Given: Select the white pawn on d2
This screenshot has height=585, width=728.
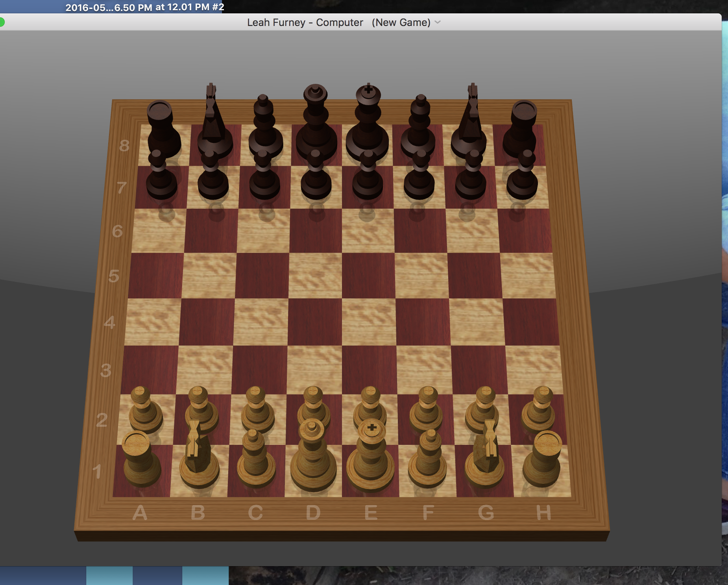Looking at the screenshot, I should [314, 405].
